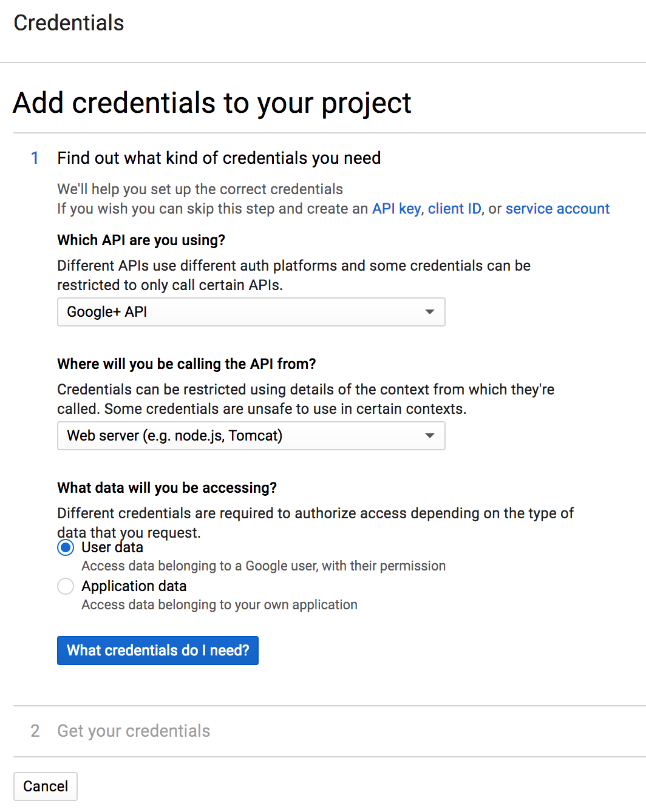Image resolution: width=646 pixels, height=812 pixels.
Task: Click the step 2 number indicator
Action: [x=35, y=731]
